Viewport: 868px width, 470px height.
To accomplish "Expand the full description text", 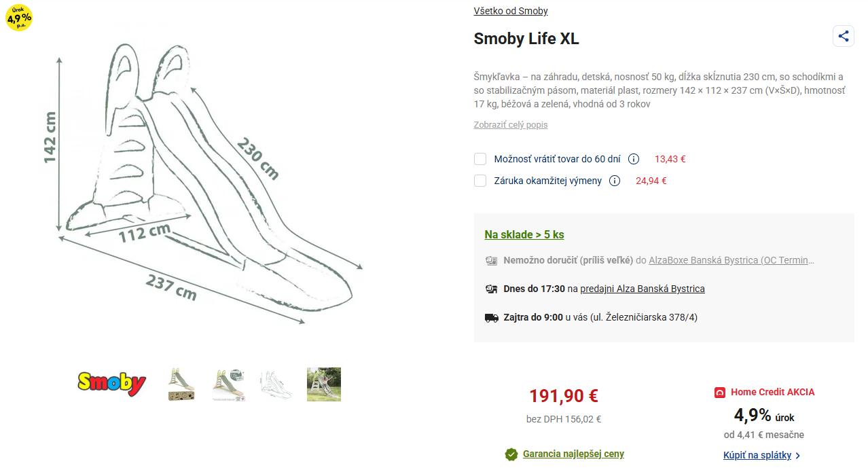I will (x=510, y=125).
